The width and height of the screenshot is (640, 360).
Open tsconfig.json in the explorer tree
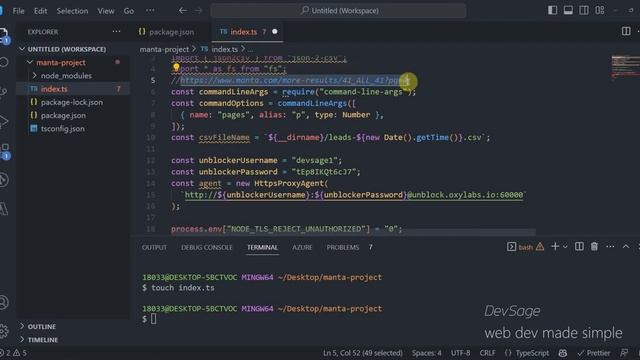point(73,129)
